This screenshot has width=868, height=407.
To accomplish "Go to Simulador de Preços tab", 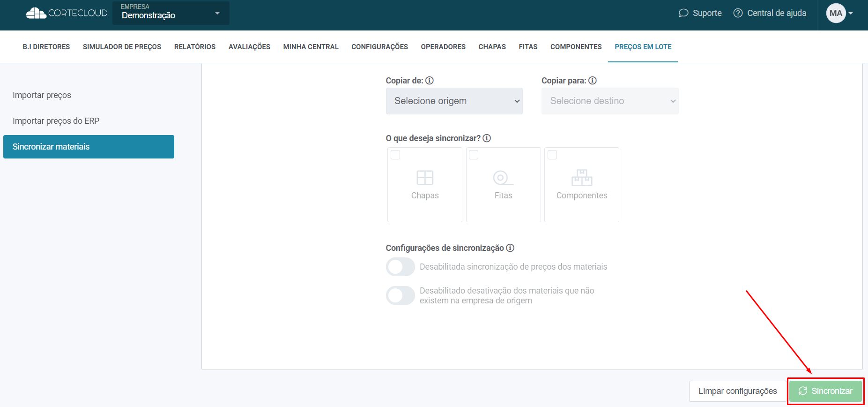I will coord(122,47).
